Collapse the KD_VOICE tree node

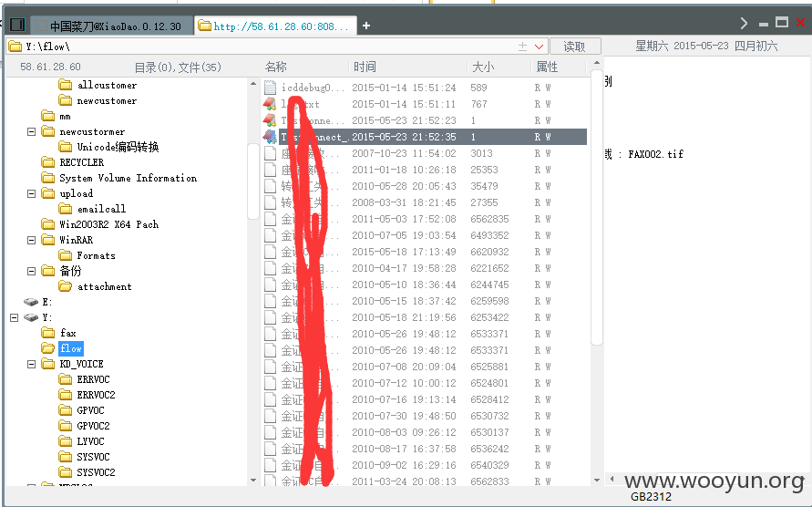31,364
